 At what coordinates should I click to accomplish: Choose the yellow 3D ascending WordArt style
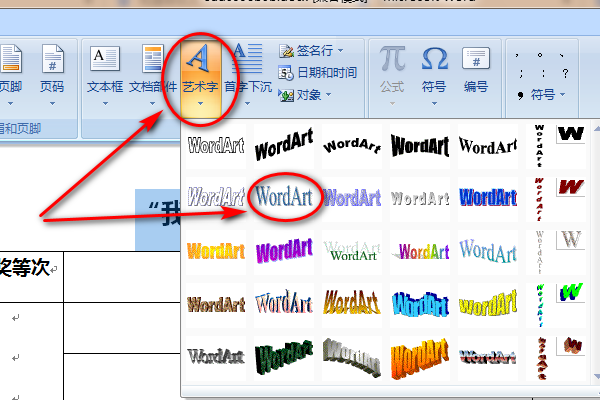[x=488, y=305]
